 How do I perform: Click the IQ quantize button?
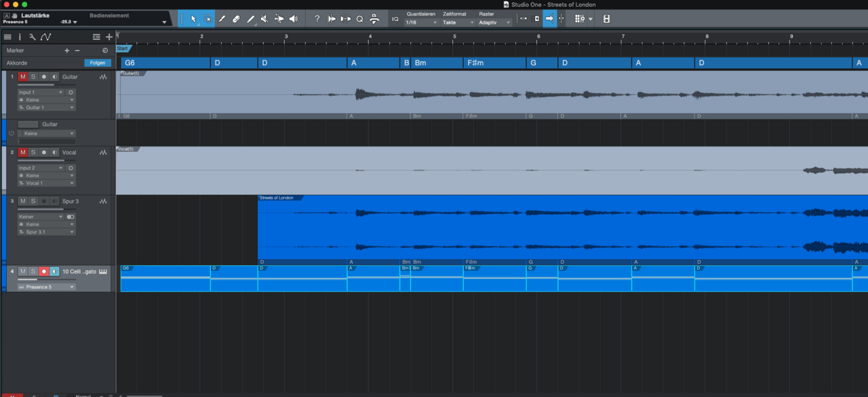(395, 19)
